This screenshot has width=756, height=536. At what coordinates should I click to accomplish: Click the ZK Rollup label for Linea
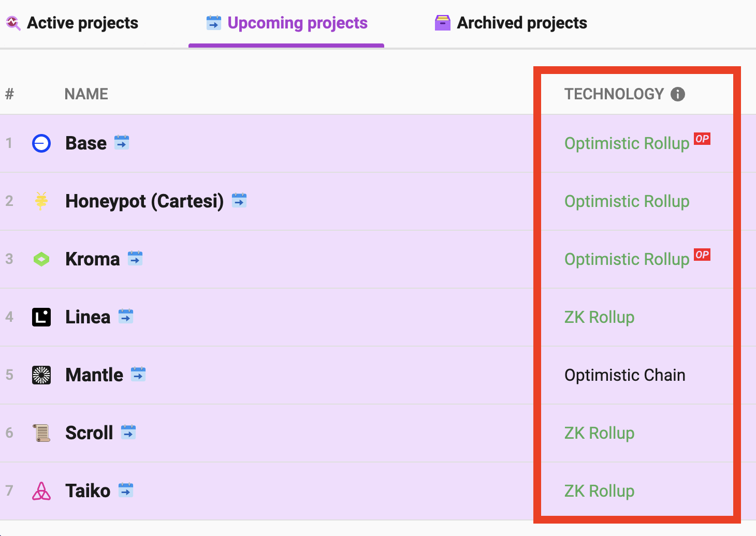(599, 317)
